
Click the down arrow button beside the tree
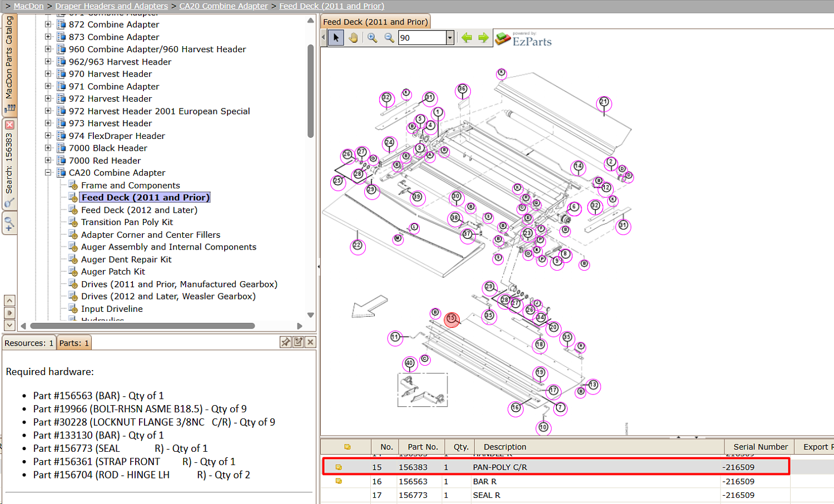[x=9, y=325]
